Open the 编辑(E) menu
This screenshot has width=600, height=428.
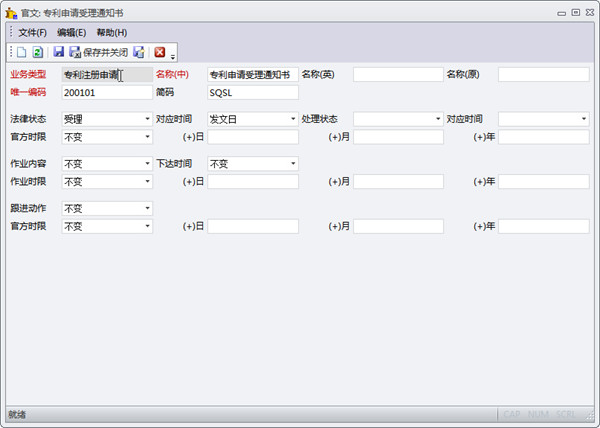72,33
